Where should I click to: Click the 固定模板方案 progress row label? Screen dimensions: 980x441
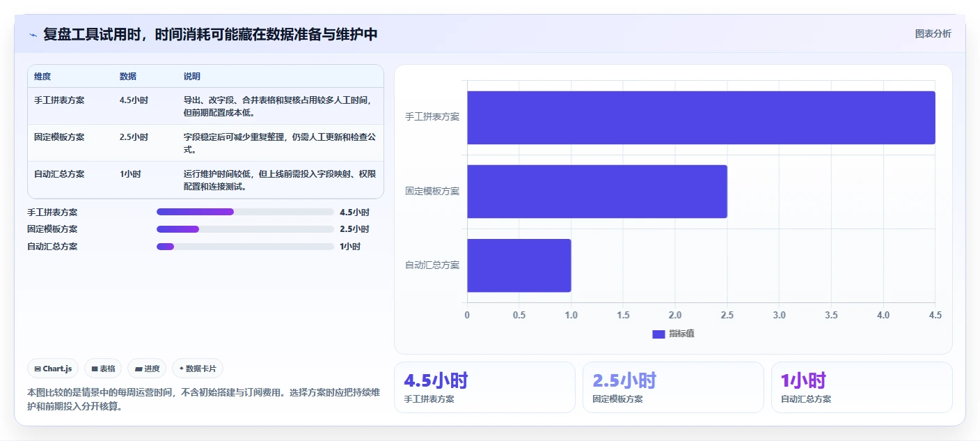[52, 229]
